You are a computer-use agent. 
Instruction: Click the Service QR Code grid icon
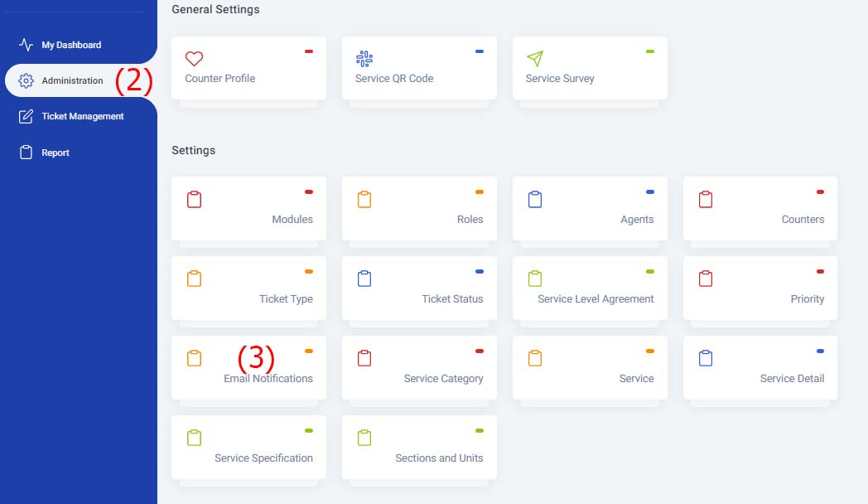tap(364, 58)
